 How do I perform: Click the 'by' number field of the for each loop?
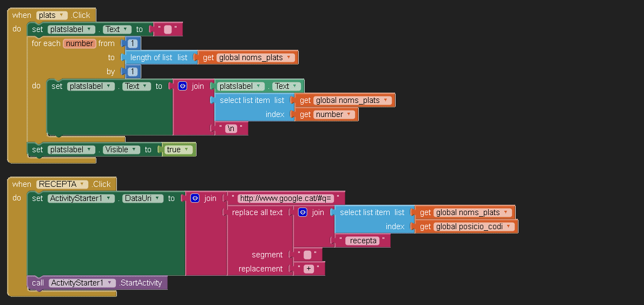133,72
